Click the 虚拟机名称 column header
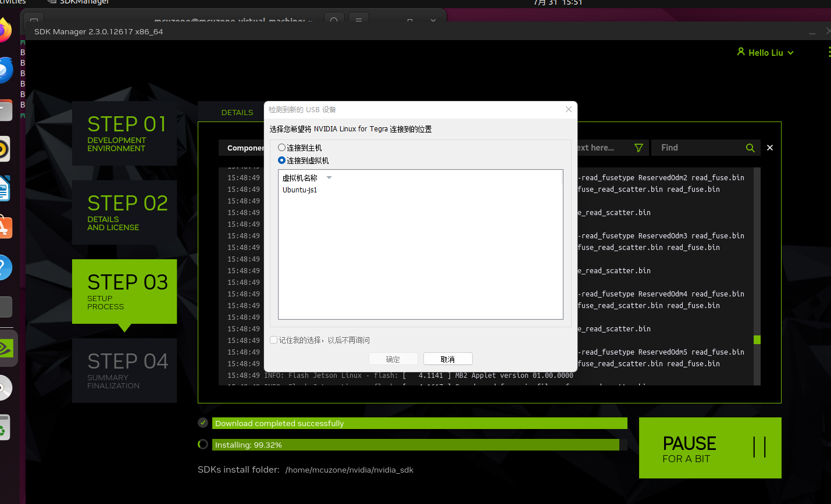The width and height of the screenshot is (831, 504). (x=300, y=178)
